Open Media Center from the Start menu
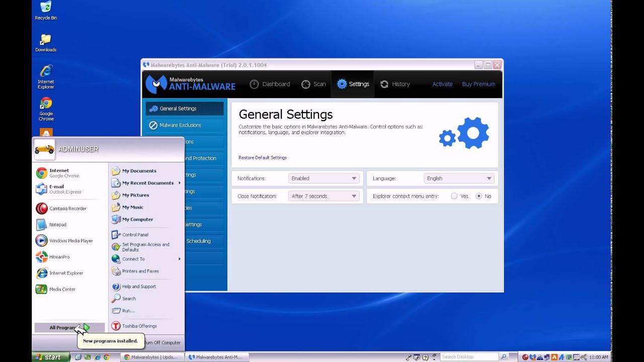The width and height of the screenshot is (644, 362). 70,289
